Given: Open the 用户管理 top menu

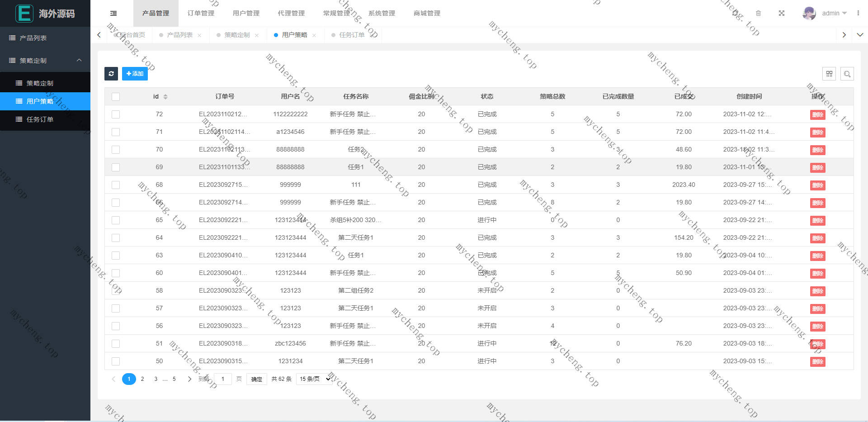Looking at the screenshot, I should coord(246,14).
